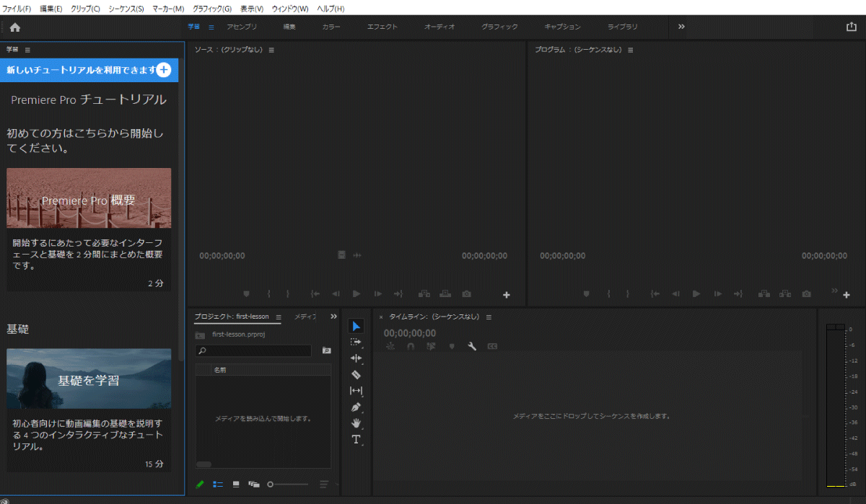Switch project panel to list view
The image size is (866, 504).
click(218, 485)
